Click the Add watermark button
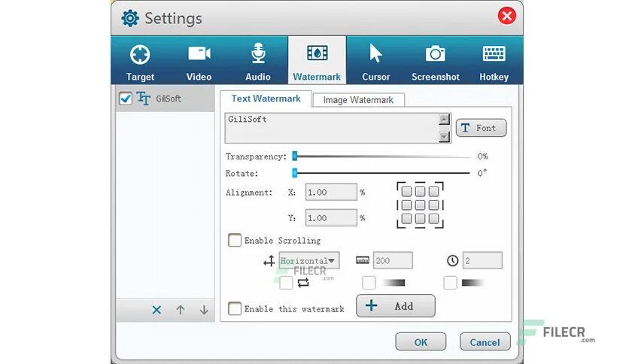629x364 pixels. 396,306
